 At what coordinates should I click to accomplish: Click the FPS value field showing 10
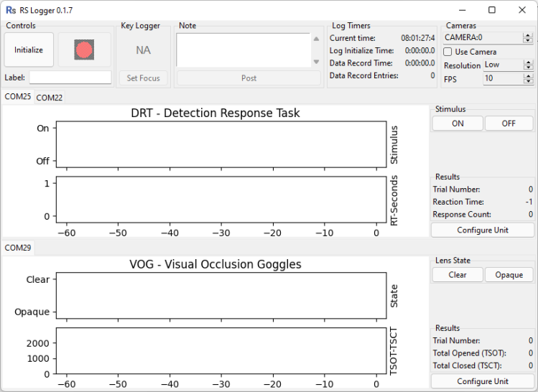(x=503, y=78)
